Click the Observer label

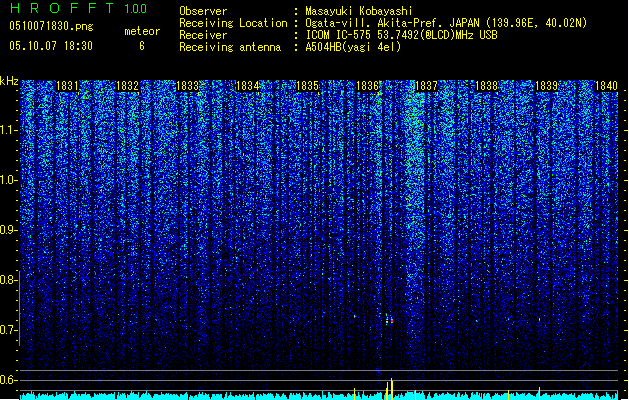(x=203, y=11)
